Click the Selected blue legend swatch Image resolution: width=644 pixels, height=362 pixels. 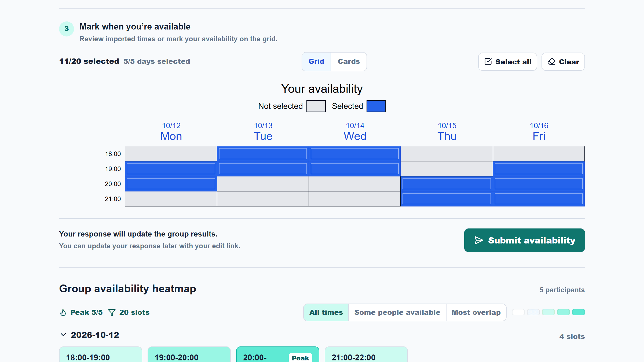click(x=376, y=106)
